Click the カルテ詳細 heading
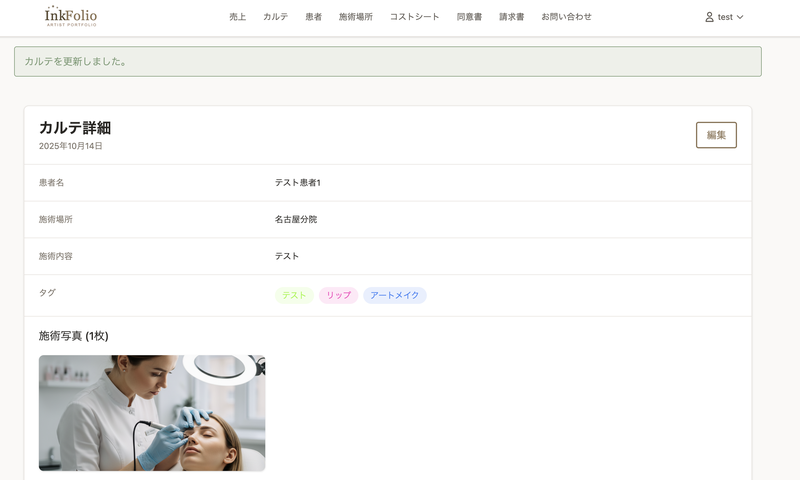800x480 pixels. tap(75, 128)
